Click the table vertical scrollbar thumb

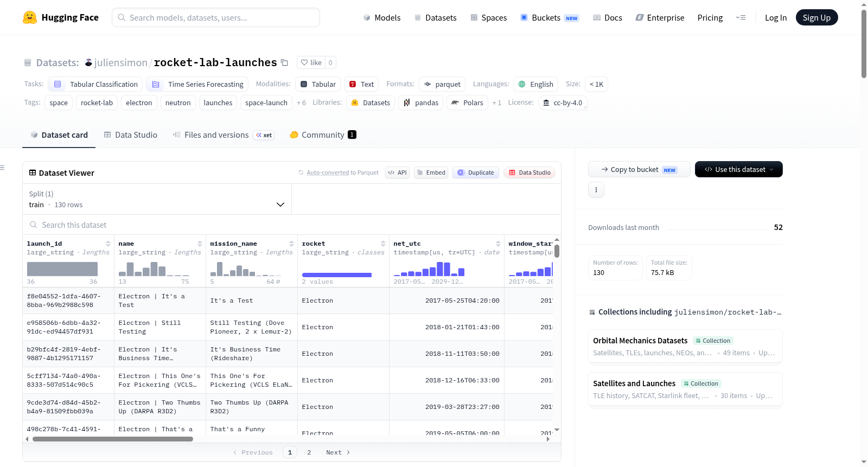557,251
